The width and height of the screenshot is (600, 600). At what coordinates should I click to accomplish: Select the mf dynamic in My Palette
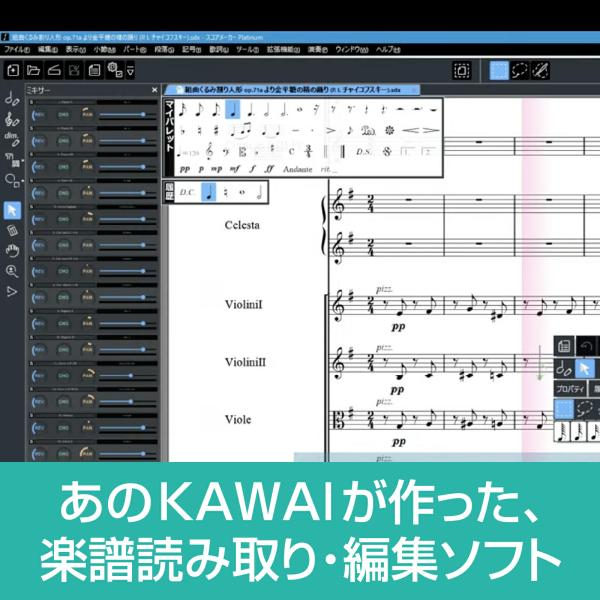[x=234, y=169]
